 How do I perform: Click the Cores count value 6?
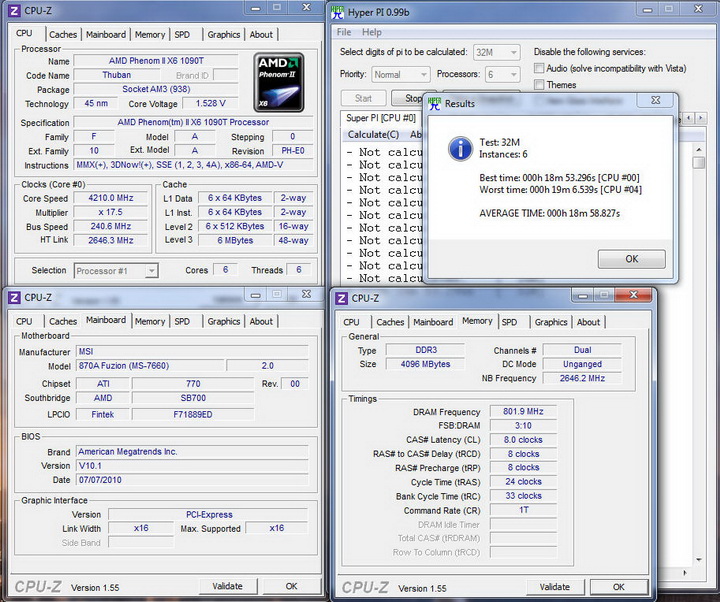[x=225, y=270]
